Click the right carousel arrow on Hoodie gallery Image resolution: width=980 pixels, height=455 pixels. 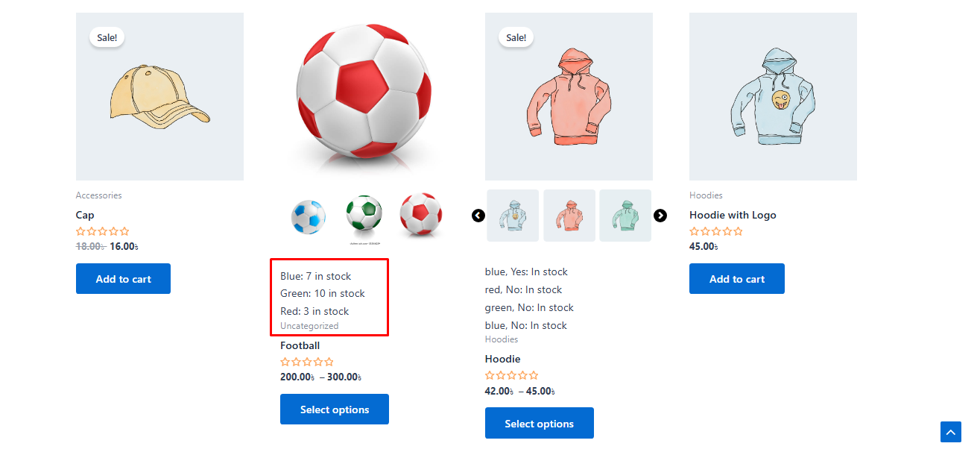(x=660, y=216)
